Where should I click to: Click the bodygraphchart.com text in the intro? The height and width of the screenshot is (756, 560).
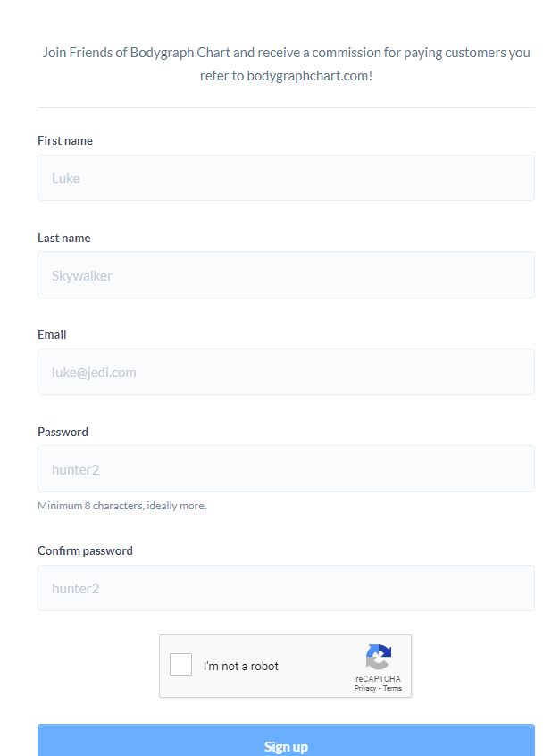[307, 76]
